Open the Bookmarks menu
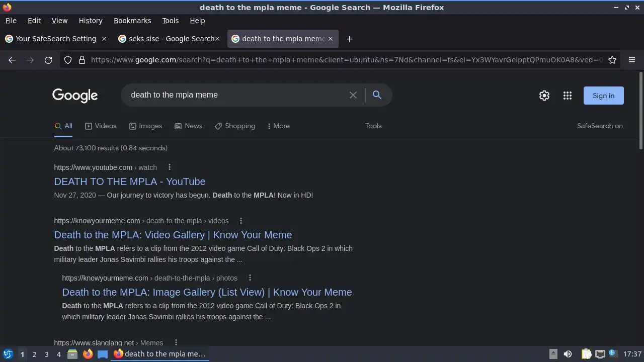Viewport: 644px width, 362px height. 132,21
